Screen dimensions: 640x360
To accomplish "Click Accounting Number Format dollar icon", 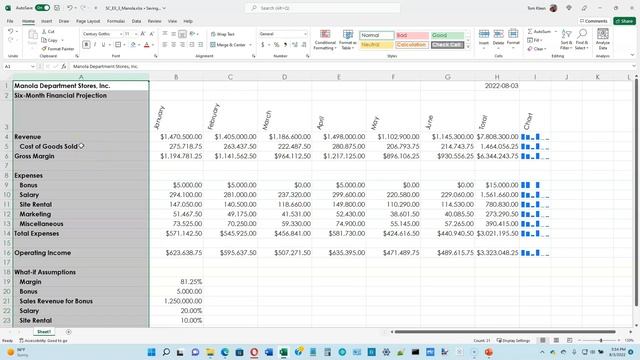I will coord(263,44).
